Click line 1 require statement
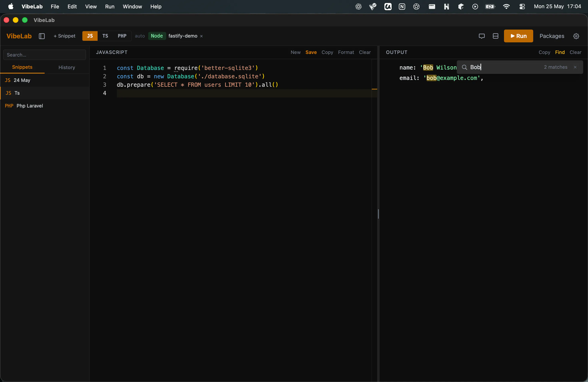 (187, 68)
